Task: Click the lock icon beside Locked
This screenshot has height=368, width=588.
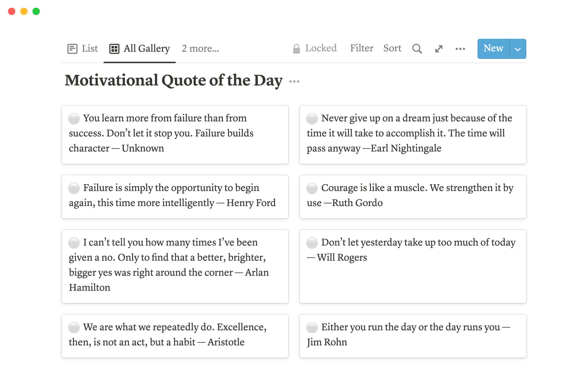Action: (296, 49)
